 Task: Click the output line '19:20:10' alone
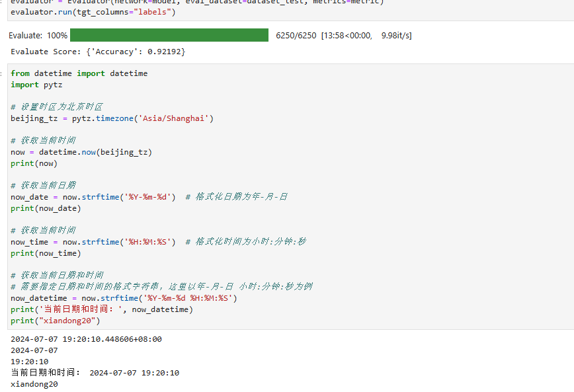[x=29, y=362]
